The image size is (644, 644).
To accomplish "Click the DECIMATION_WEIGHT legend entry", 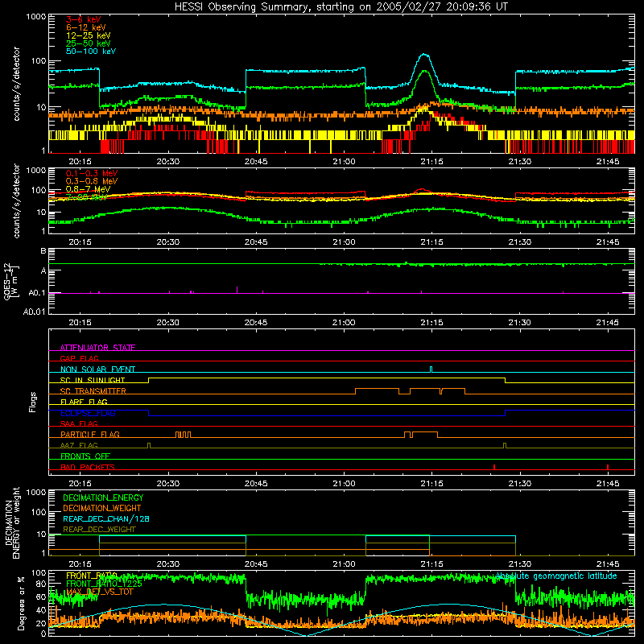I will click(x=102, y=508).
